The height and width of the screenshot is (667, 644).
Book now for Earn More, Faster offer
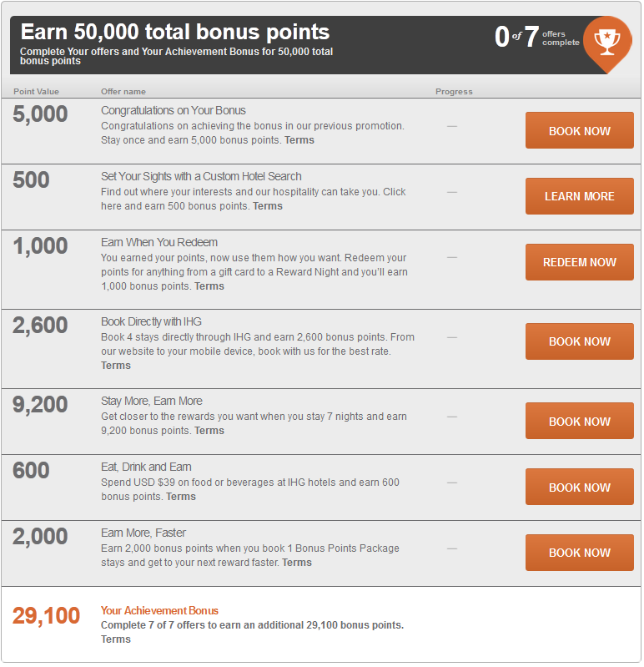point(580,553)
